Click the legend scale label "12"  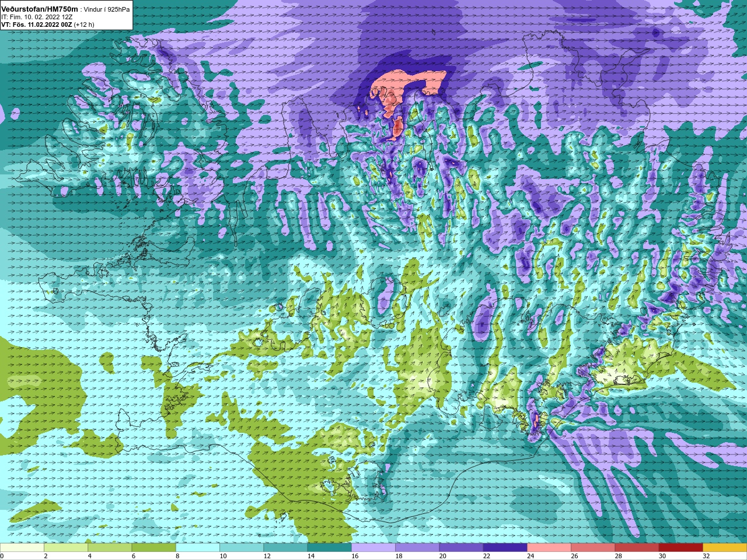click(267, 556)
